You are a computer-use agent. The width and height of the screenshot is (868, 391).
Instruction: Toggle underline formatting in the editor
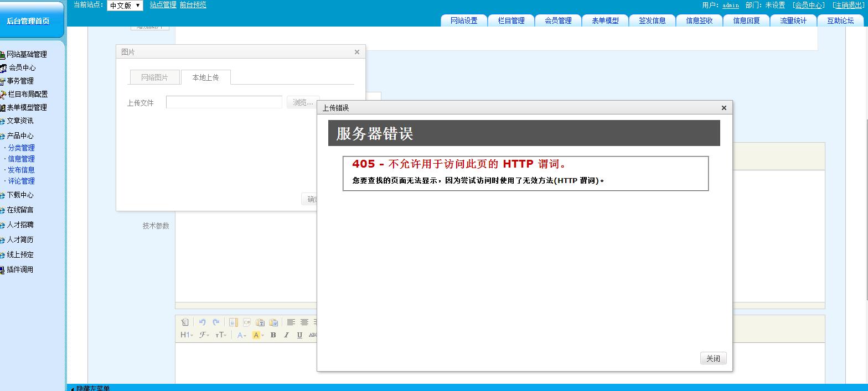point(299,335)
